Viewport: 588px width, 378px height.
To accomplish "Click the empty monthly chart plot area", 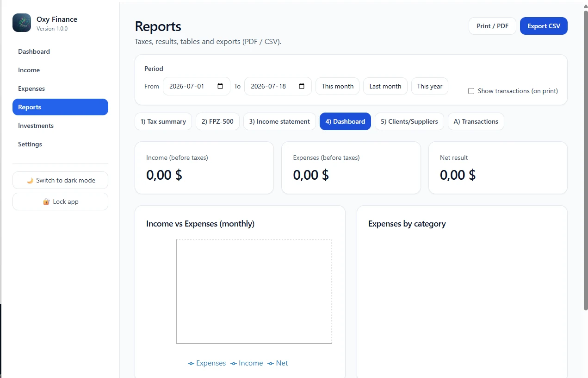I will 254,291.
